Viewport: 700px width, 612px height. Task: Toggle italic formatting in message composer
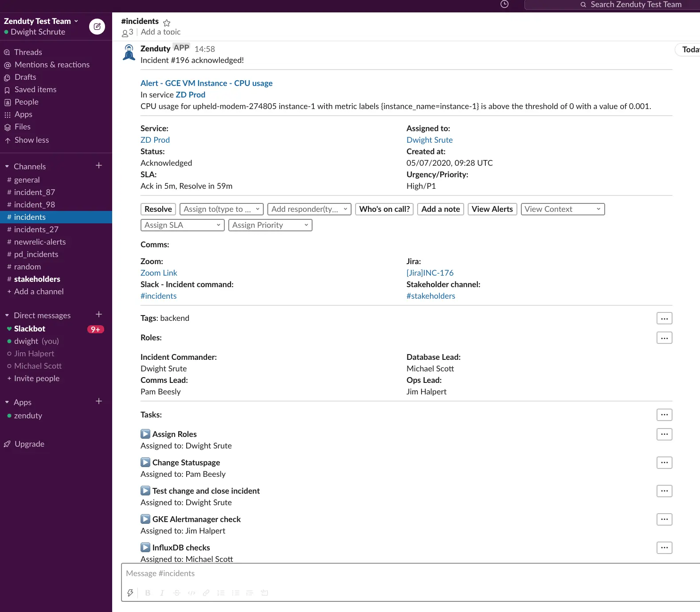point(162,593)
